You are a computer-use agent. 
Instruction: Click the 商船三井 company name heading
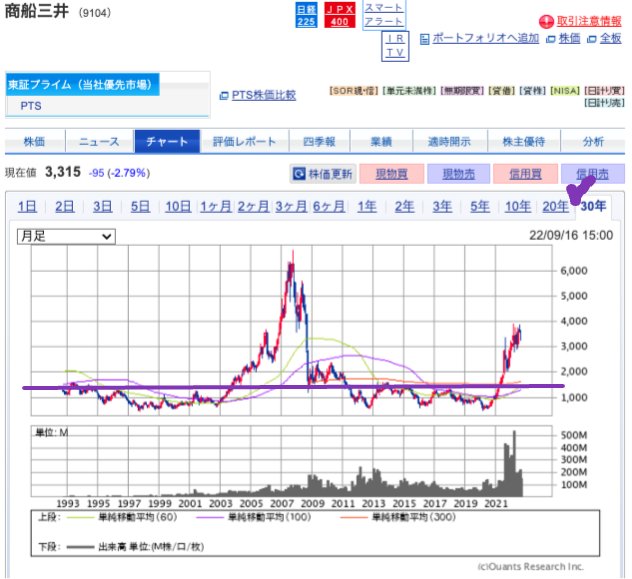[37, 11]
